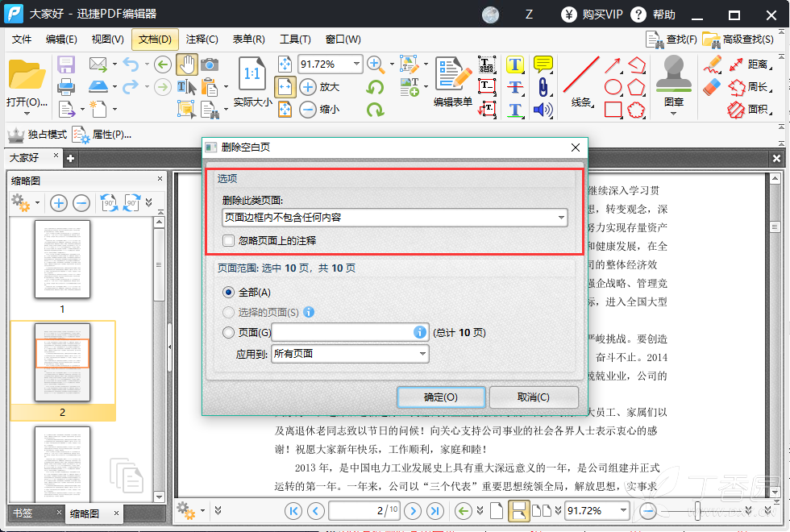
Task: Click the 购买VIP button
Action: (592, 15)
